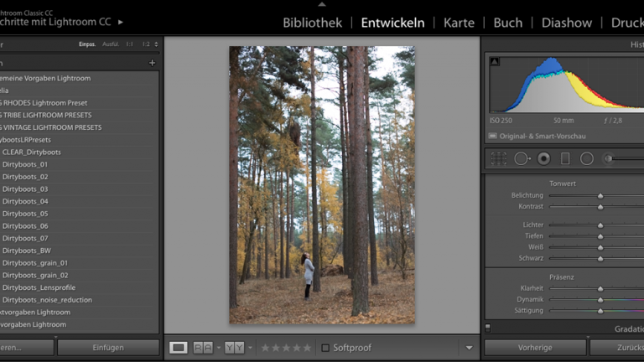Click the YY before/after view icon

point(234,348)
